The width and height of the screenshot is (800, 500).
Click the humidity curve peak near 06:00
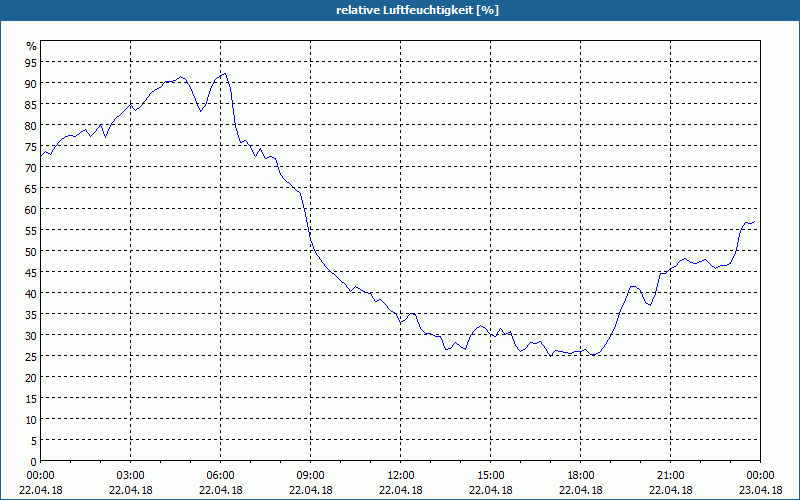click(x=225, y=73)
